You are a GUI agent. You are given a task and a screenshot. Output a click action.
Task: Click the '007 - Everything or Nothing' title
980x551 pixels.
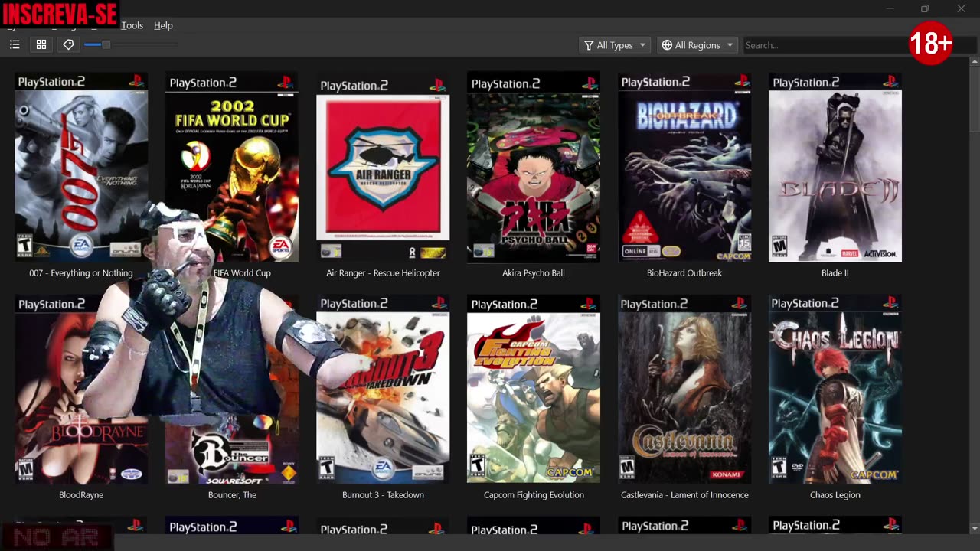[81, 273]
